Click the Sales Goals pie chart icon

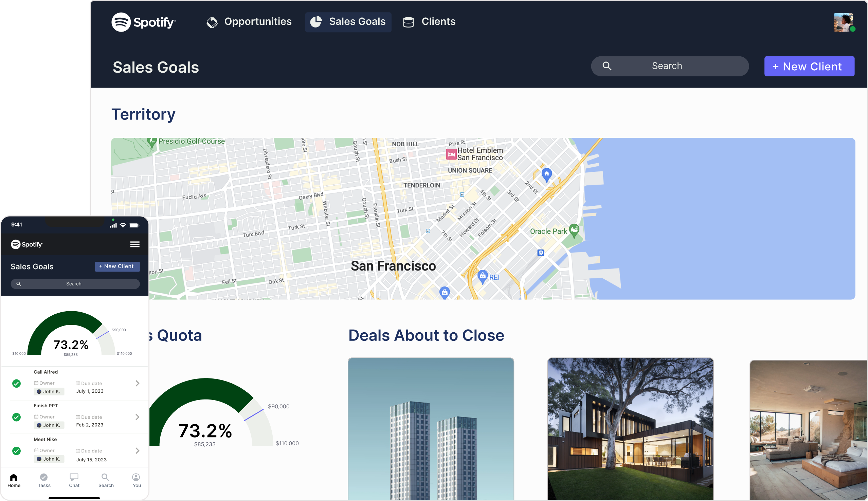coord(316,22)
